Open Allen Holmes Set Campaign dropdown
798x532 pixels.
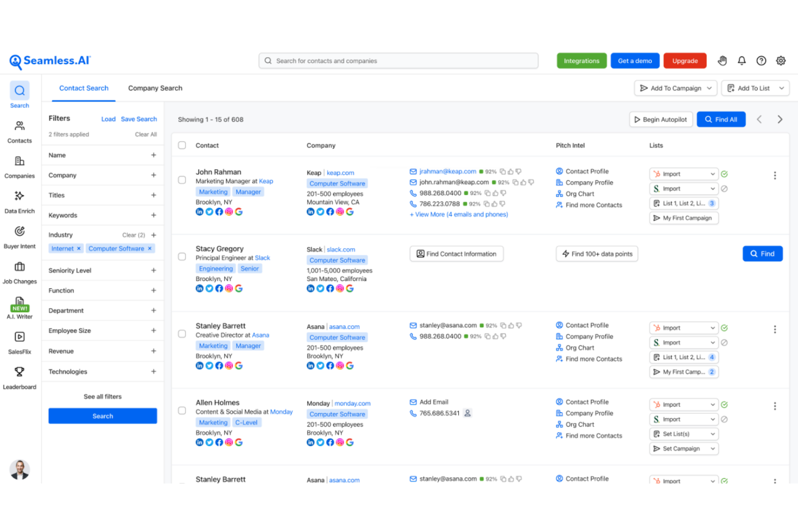[x=684, y=448]
